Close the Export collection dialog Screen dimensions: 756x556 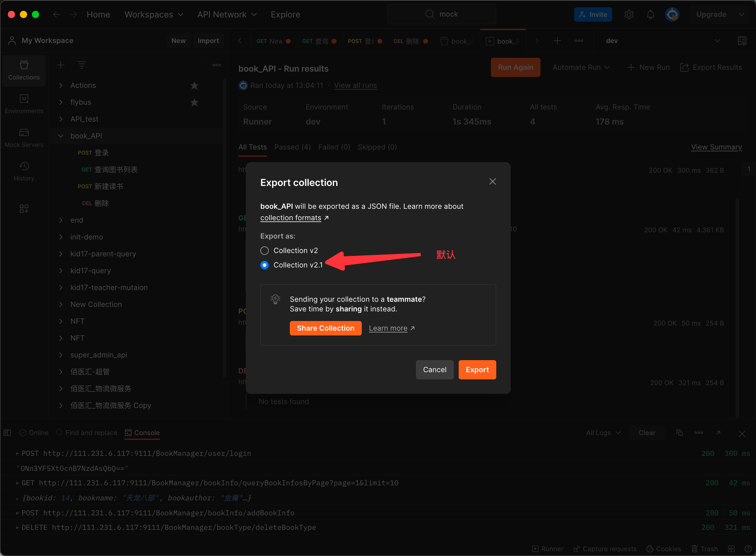coord(492,182)
